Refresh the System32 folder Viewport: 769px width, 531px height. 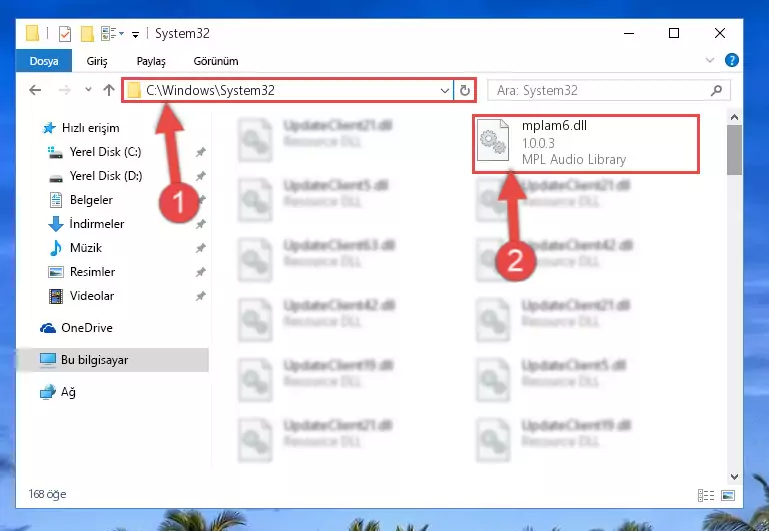tap(464, 91)
